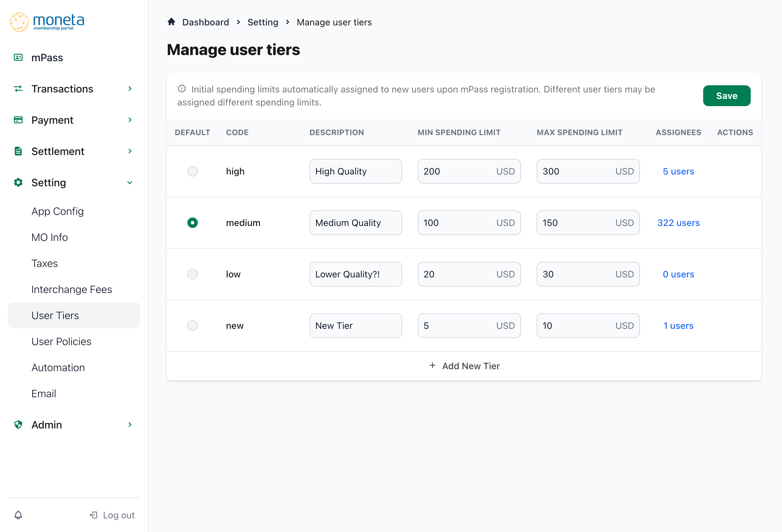Click the home icon in the breadcrumb
The image size is (782, 532).
[x=171, y=21]
